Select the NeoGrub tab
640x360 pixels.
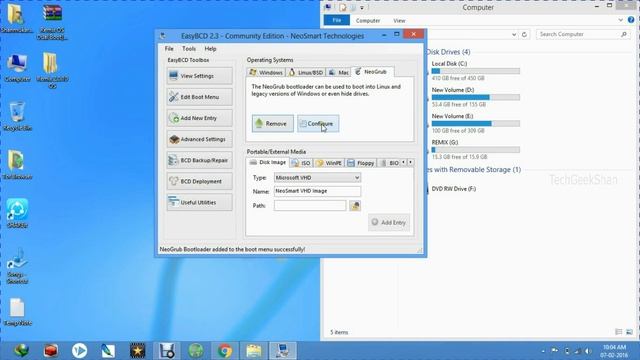pyautogui.click(x=372, y=72)
